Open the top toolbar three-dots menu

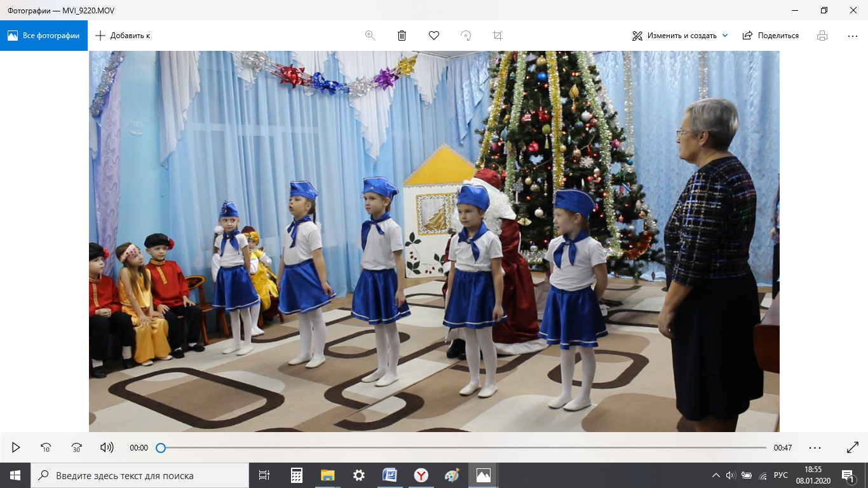pyautogui.click(x=853, y=36)
